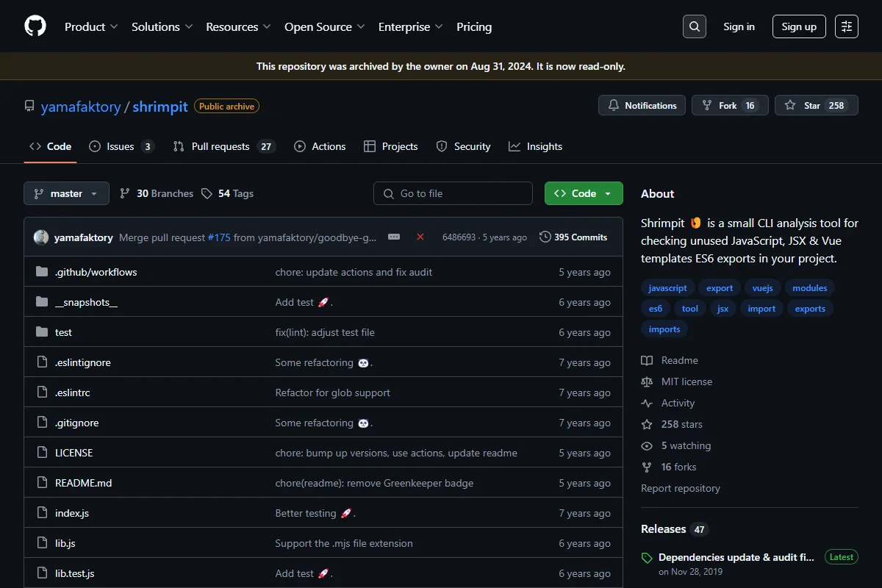Click the GitHub logo home icon

[35, 26]
